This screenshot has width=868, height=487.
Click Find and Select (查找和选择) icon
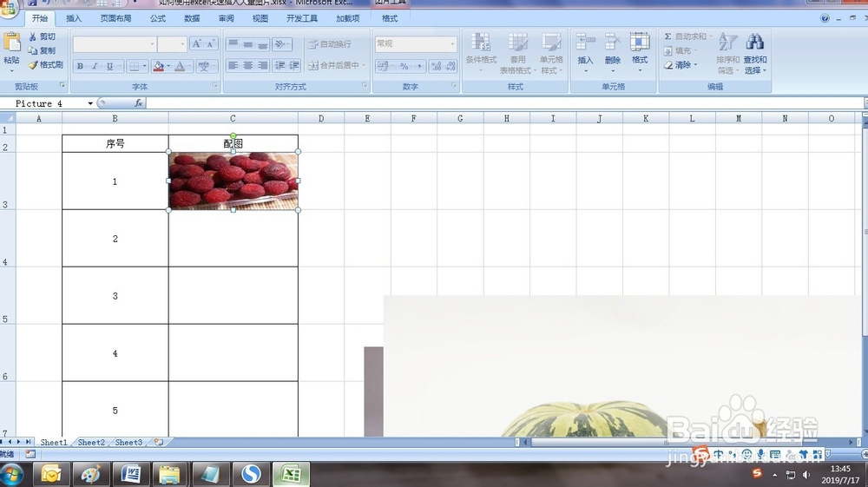coord(754,43)
